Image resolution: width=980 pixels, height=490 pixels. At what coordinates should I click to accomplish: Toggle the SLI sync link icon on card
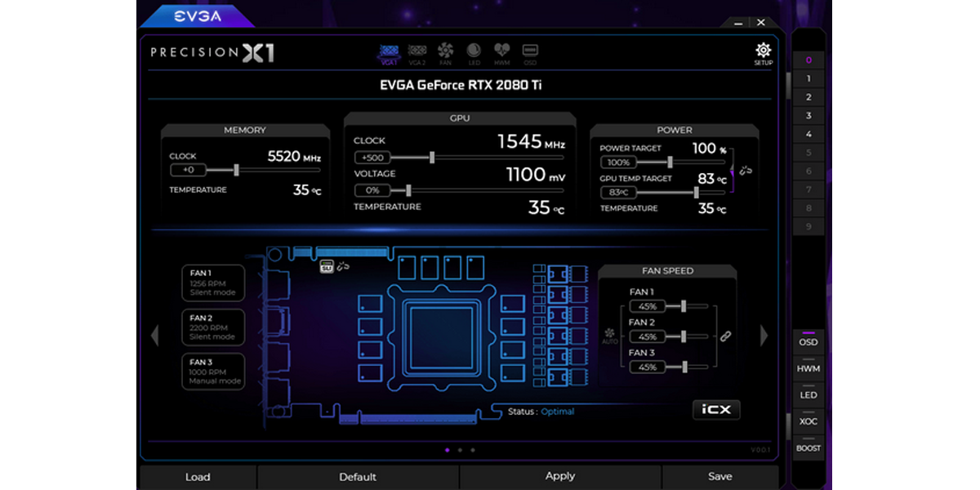click(x=342, y=267)
